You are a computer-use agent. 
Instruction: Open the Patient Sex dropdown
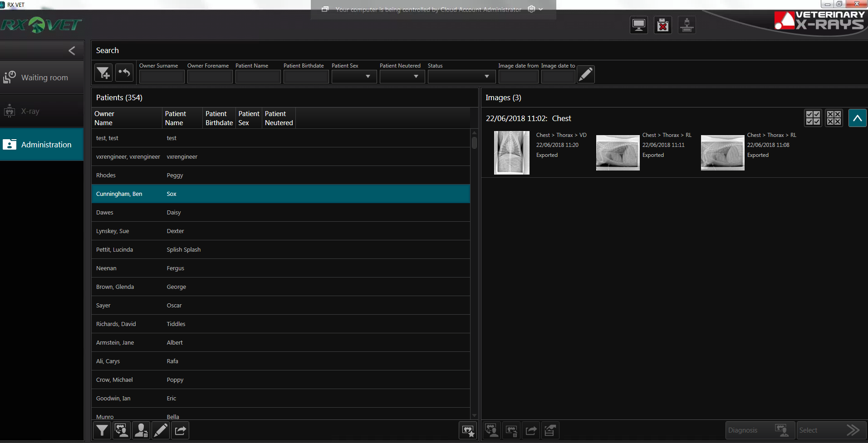354,77
